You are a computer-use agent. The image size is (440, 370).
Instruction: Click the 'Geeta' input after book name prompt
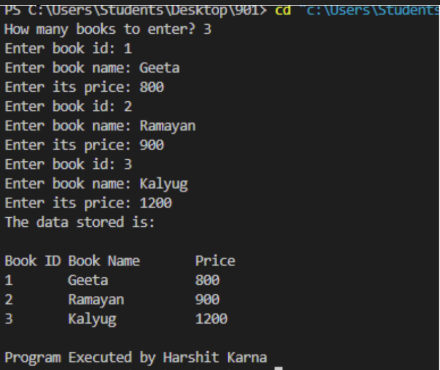tap(159, 68)
